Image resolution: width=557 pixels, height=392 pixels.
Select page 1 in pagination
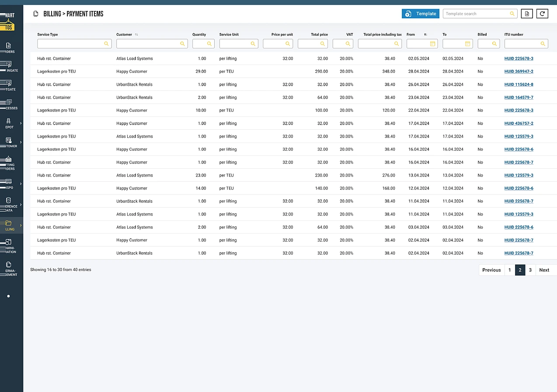(x=509, y=270)
